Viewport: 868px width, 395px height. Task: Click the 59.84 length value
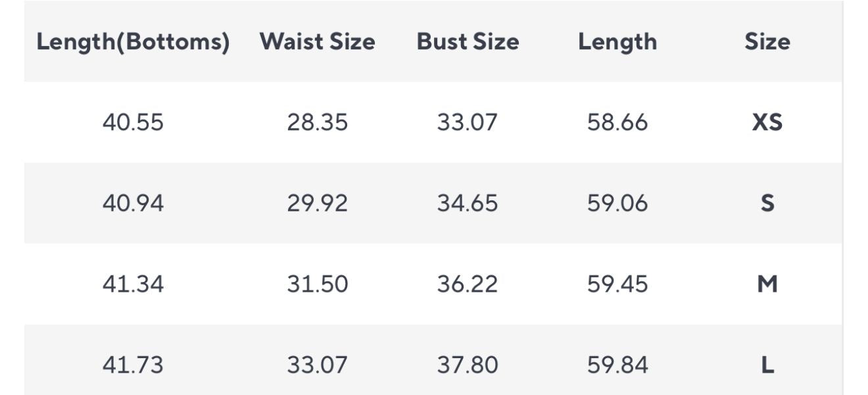pyautogui.click(x=617, y=365)
